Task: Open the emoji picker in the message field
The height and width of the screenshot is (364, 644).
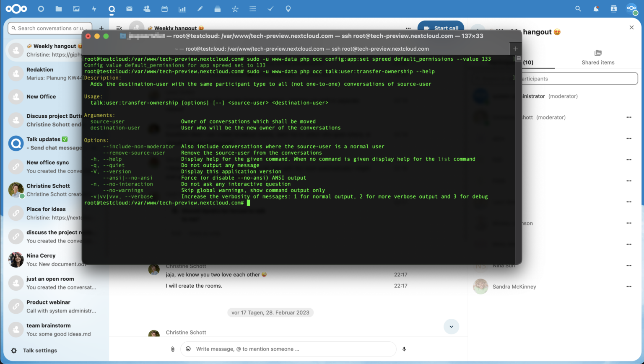Action: (188, 349)
